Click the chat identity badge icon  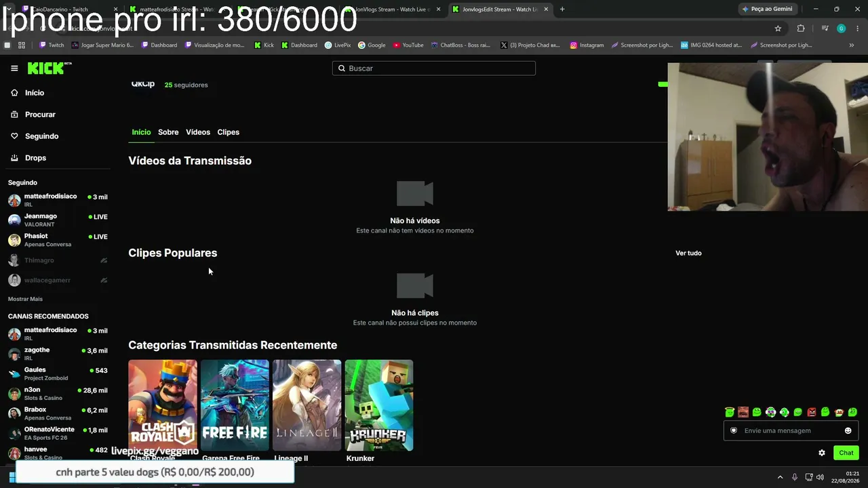click(733, 430)
